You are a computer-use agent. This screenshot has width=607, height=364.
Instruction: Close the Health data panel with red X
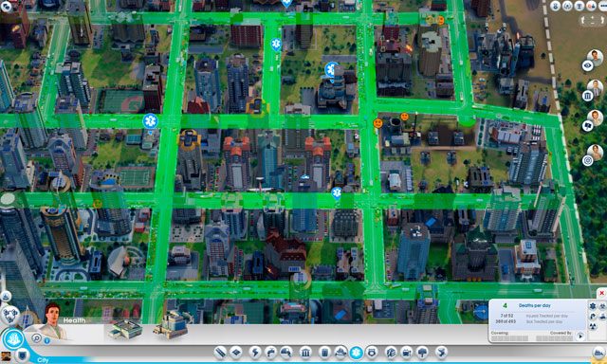click(601, 293)
